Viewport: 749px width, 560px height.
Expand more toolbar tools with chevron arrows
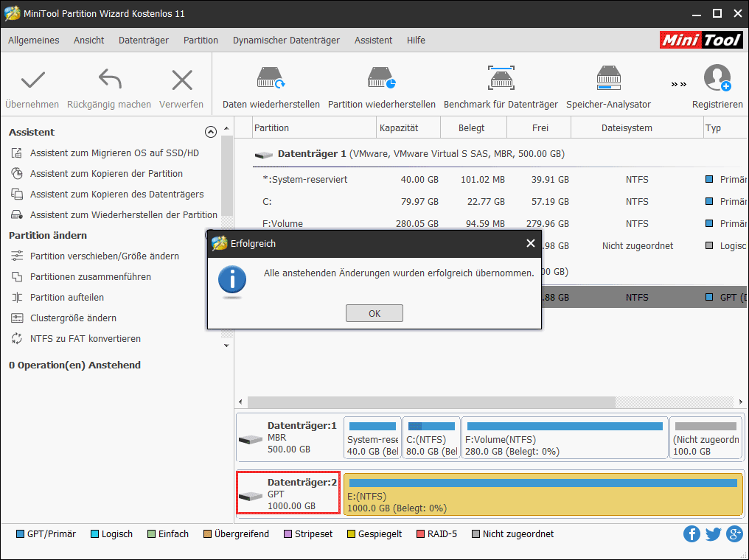[x=677, y=83]
